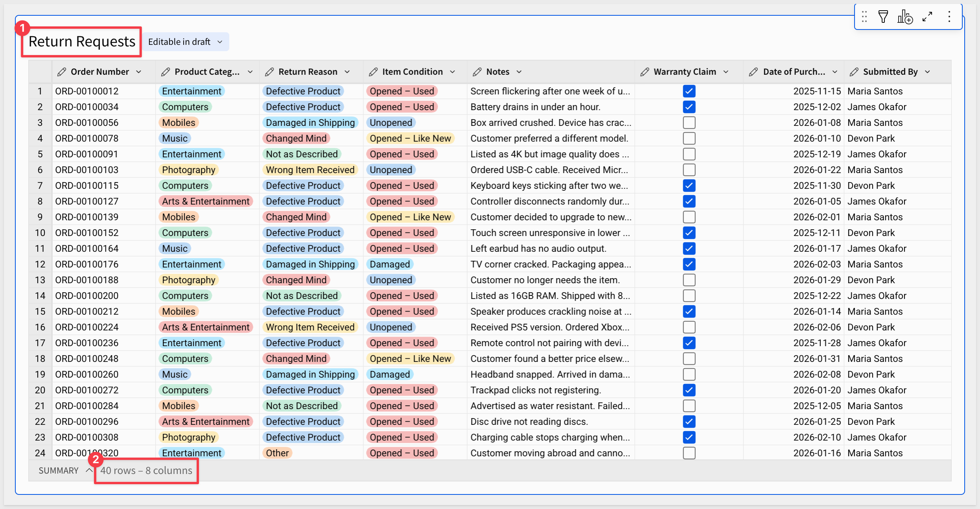Click the add chart icon
980x509 pixels.
(x=905, y=17)
